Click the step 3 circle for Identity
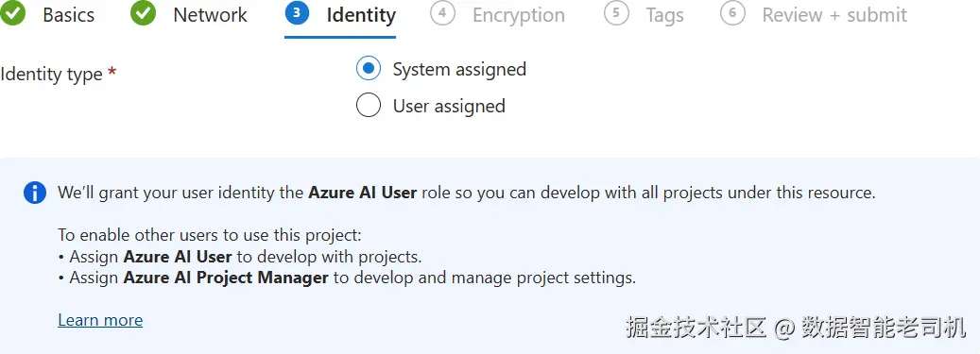 [x=297, y=13]
